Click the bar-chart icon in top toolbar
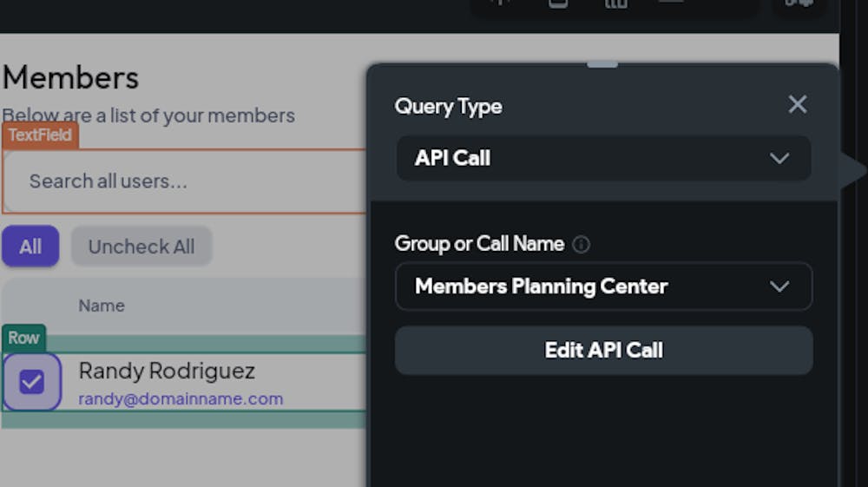This screenshot has height=487, width=868. click(615, 3)
